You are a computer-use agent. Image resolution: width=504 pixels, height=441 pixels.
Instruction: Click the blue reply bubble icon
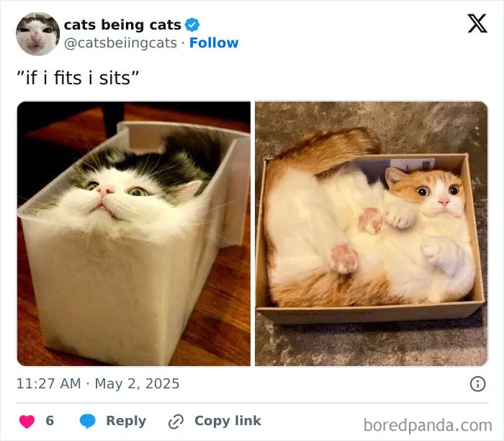pyautogui.click(x=87, y=421)
